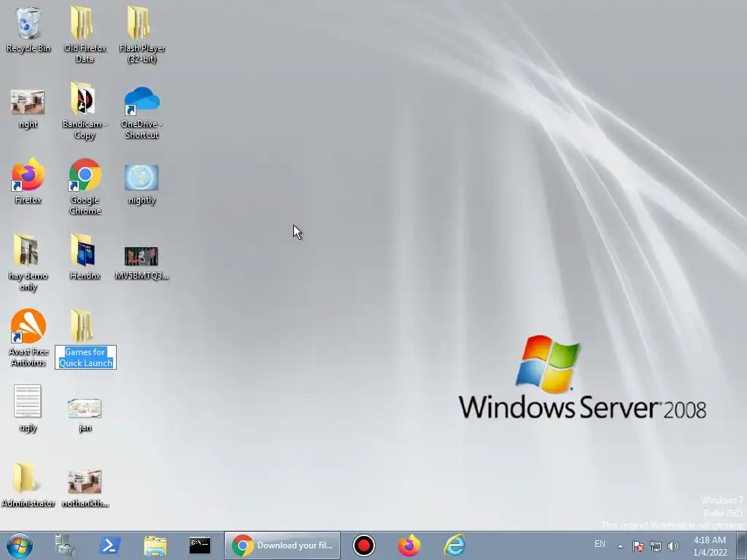This screenshot has width=747, height=560.
Task: Open the network status tray icon
Action: click(656, 546)
